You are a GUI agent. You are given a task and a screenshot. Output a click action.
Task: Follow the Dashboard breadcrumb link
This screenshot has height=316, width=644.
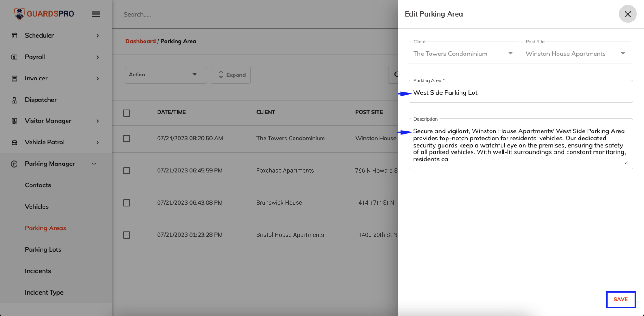point(140,41)
